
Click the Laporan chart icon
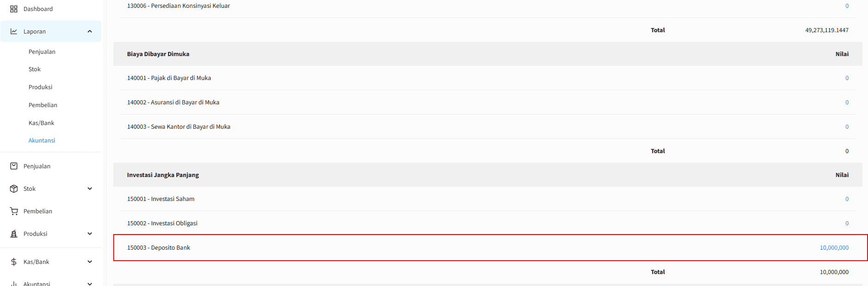[14, 31]
